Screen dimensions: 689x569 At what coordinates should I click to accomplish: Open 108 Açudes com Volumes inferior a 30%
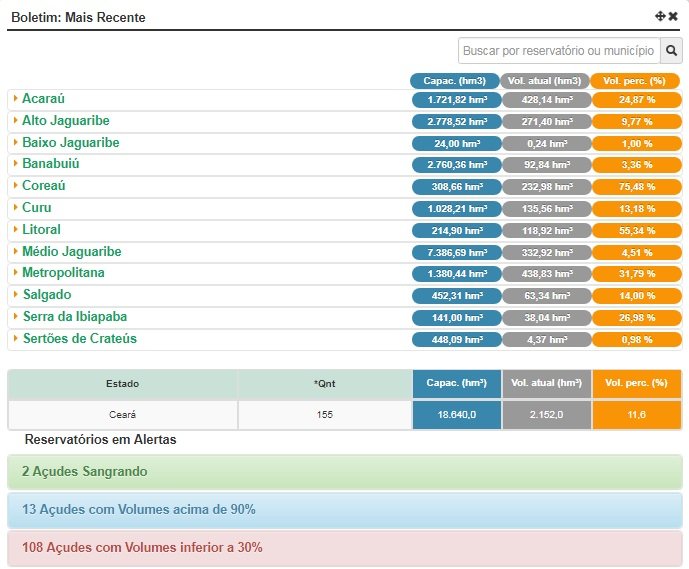click(x=344, y=548)
